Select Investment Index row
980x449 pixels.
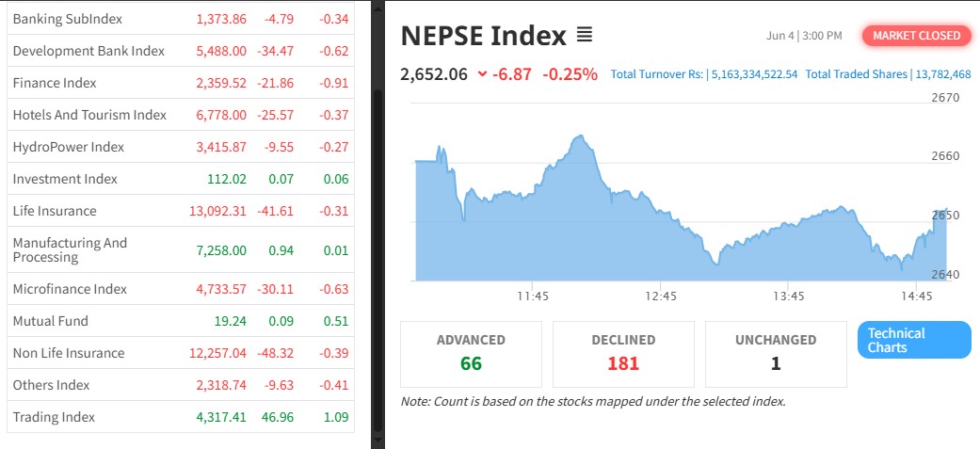point(65,179)
